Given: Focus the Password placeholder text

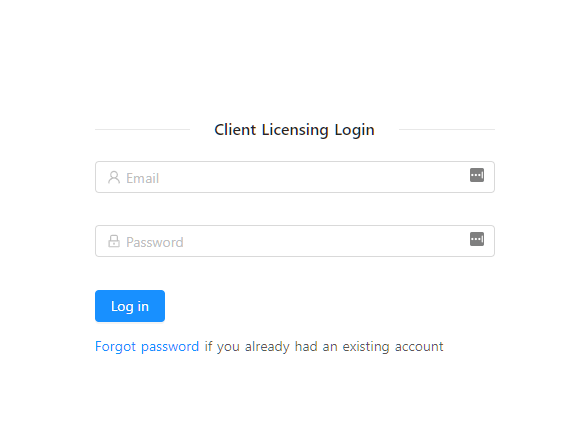Looking at the screenshot, I should point(155,242).
